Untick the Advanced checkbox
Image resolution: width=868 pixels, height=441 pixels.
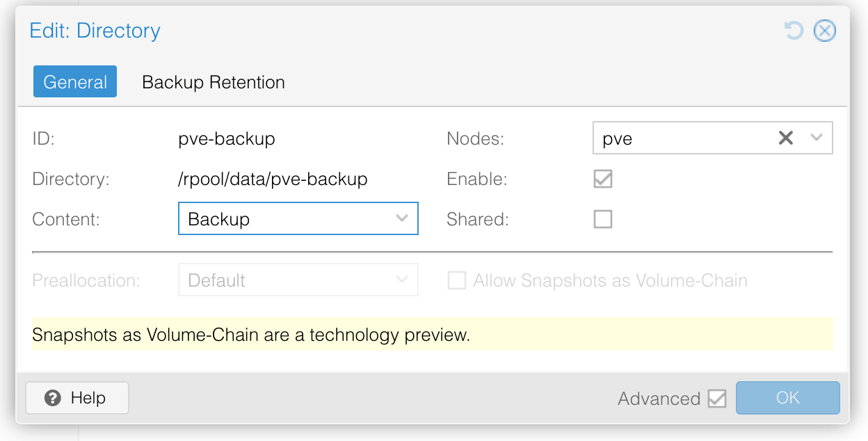[x=716, y=399]
